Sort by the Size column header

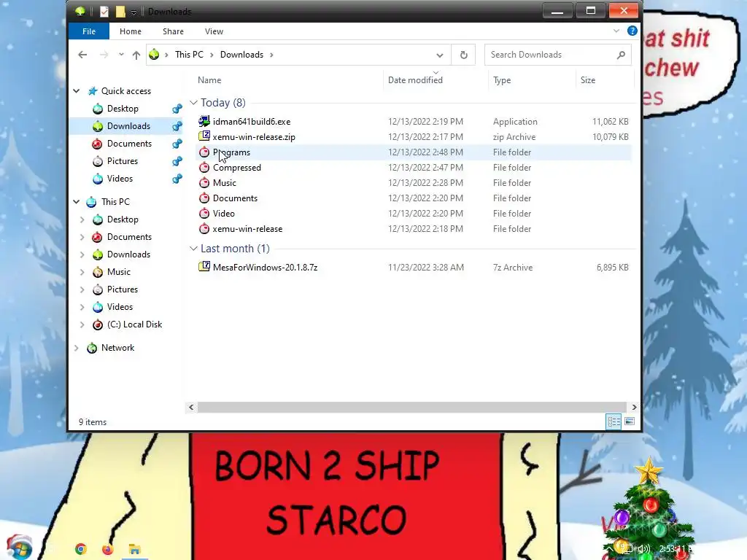[588, 80]
